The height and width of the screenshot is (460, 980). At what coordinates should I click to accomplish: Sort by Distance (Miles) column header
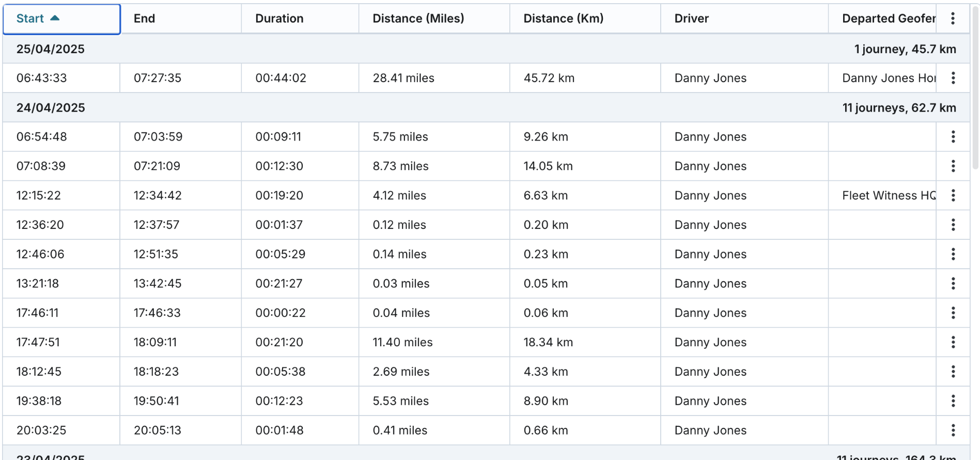(418, 19)
